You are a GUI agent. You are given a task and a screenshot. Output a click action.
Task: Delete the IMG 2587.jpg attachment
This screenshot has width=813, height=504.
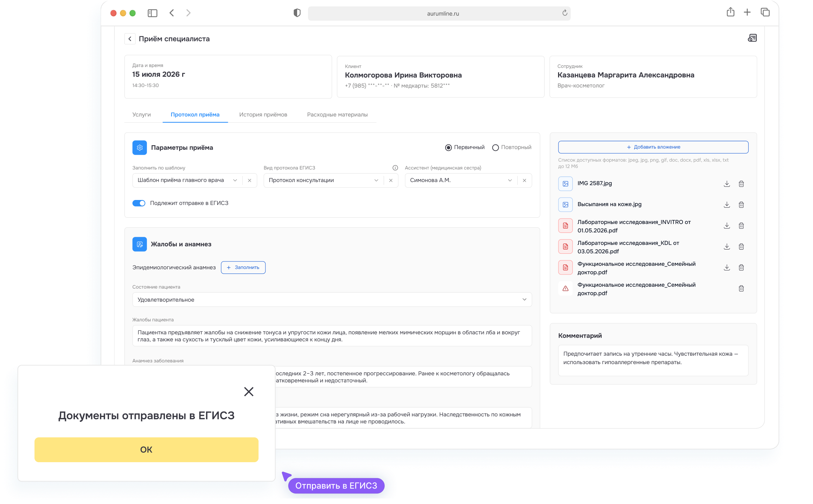tap(741, 184)
